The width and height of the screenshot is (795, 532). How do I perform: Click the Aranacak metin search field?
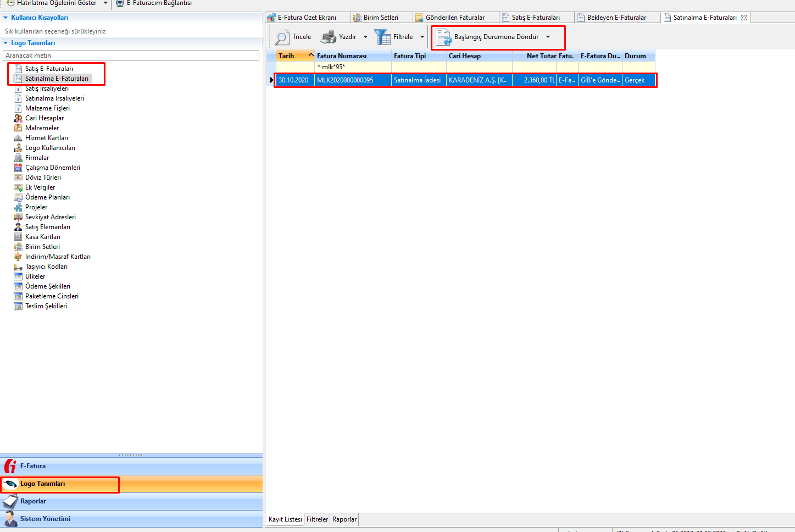[x=131, y=56]
